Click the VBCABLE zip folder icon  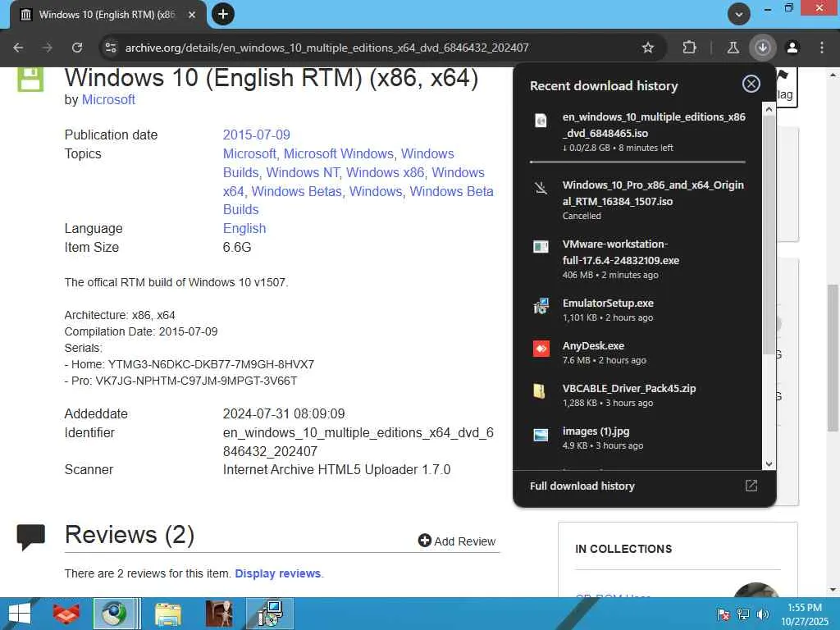tap(540, 391)
